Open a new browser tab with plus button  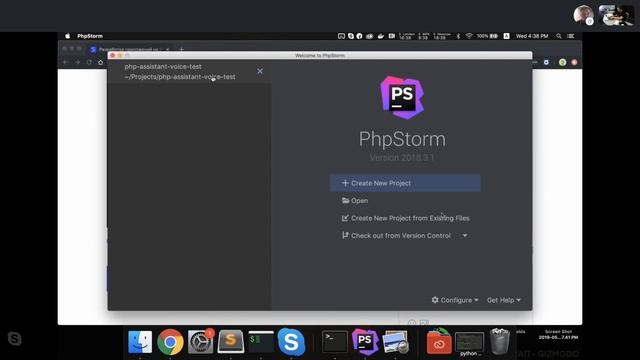pos(182,49)
